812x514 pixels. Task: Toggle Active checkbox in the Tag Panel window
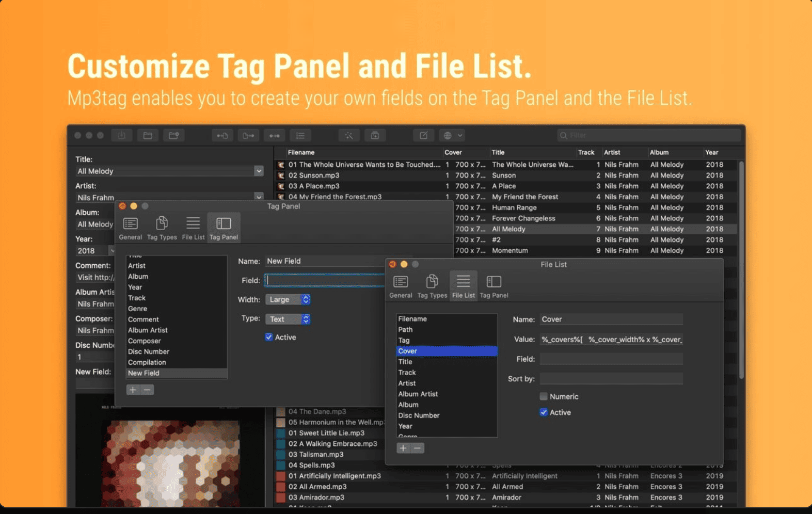[x=268, y=337]
